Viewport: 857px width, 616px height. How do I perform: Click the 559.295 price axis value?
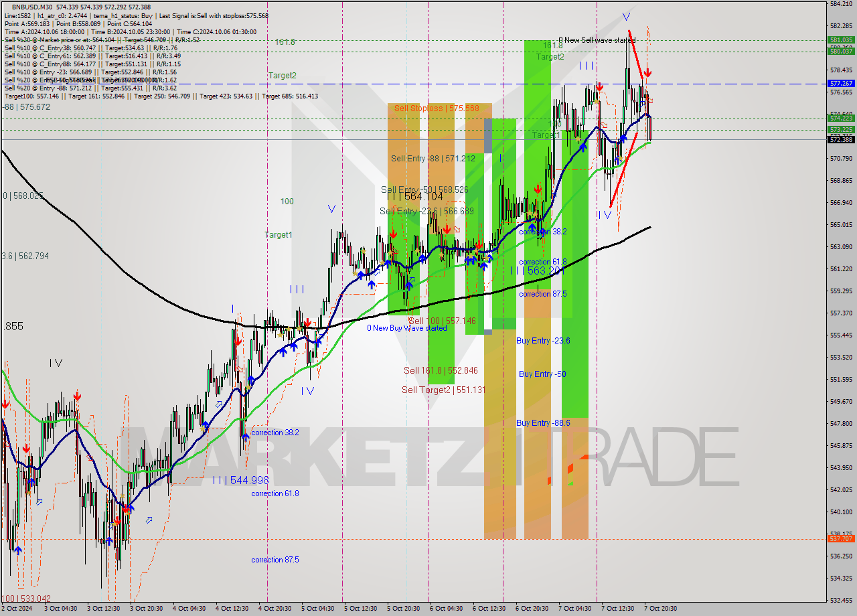click(x=841, y=291)
